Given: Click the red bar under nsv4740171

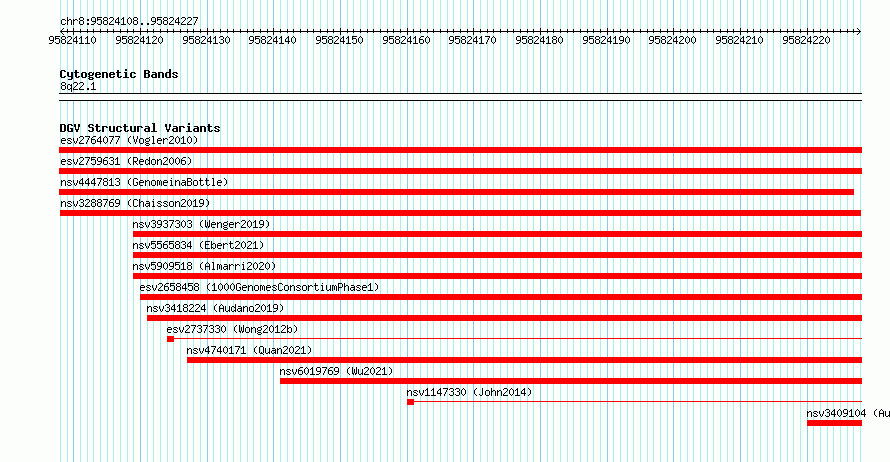Looking at the screenshot, I should pyautogui.click(x=524, y=360).
